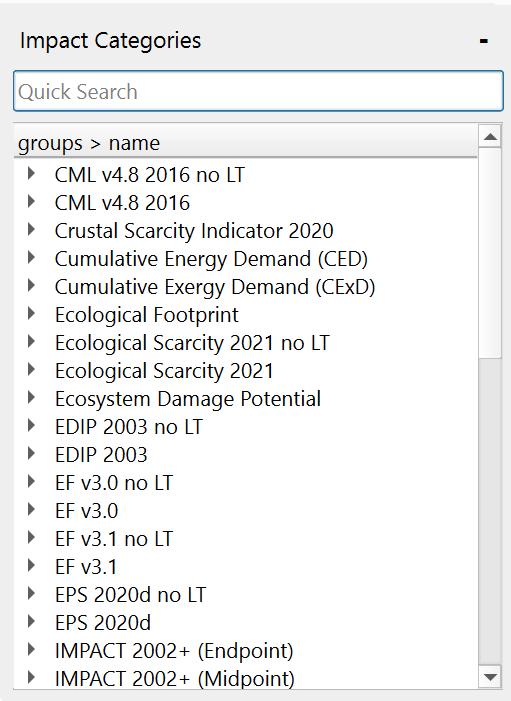Select Ecosystem Damage Potential entry
Viewport: 511px width, 701px height.
pos(188,399)
